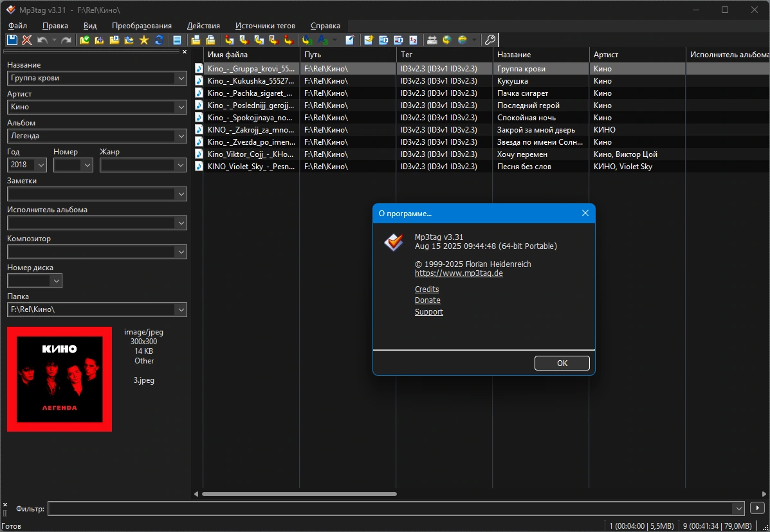Image resolution: width=770 pixels, height=532 pixels.
Task: Open the Источники тегов menu
Action: click(265, 26)
